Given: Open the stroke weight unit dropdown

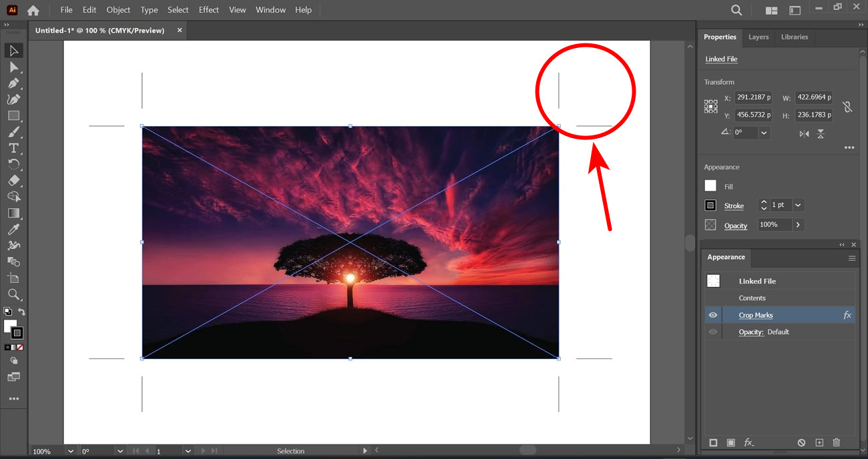Looking at the screenshot, I should [797, 205].
